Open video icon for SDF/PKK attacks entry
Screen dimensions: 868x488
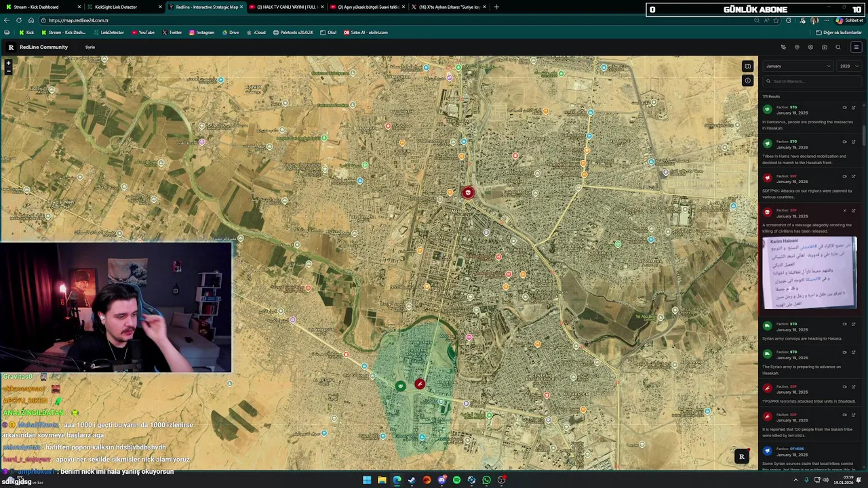(844, 176)
